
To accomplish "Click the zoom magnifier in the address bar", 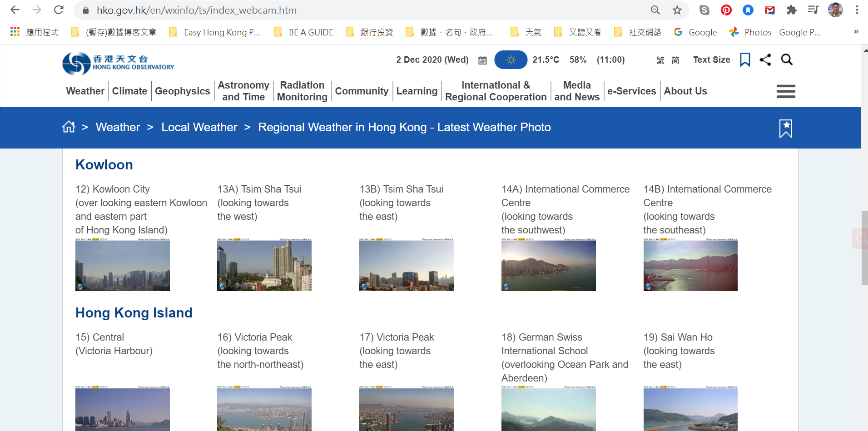I will click(x=655, y=10).
